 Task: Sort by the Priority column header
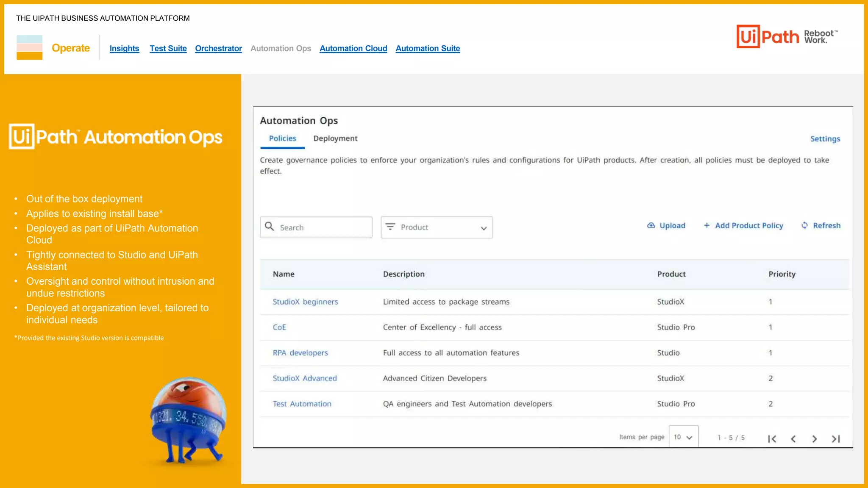(782, 274)
